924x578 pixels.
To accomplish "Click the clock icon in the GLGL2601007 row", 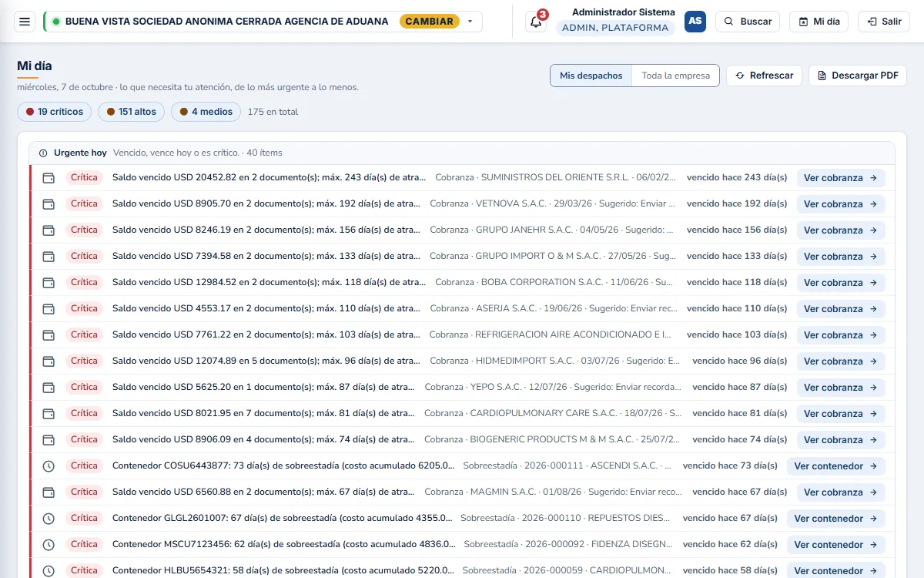I will tap(49, 519).
